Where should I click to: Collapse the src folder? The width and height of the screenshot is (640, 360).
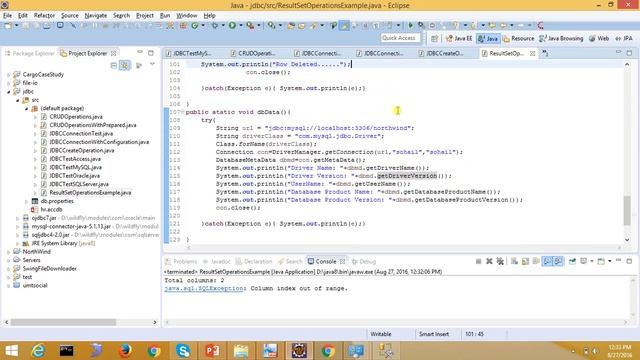tap(18, 100)
